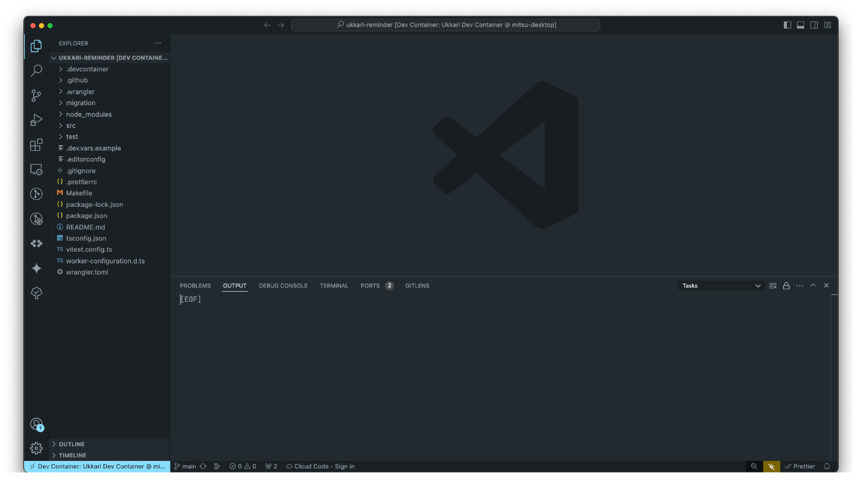Open the Accounts menu with badge

(36, 424)
